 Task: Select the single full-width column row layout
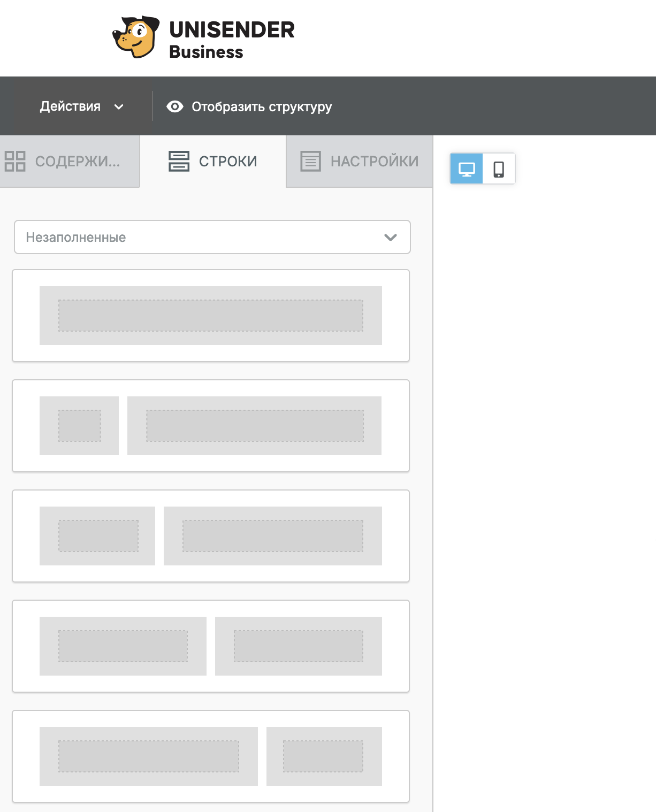pos(211,316)
